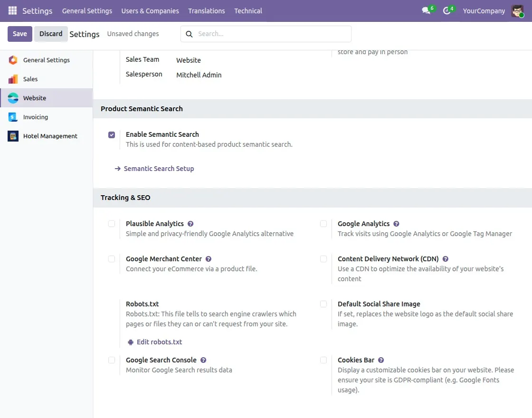This screenshot has width=532, height=418.
Task: Select Sales in the settings sidebar
Action: click(46, 79)
